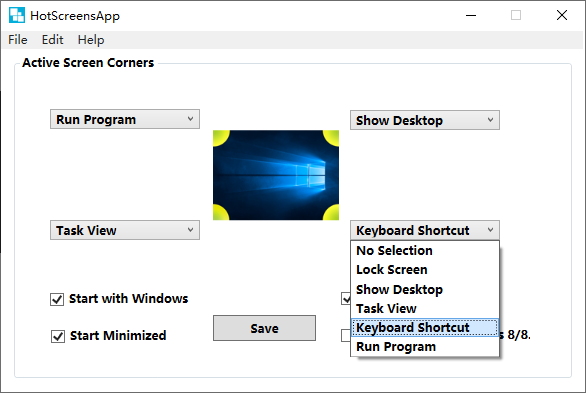Screen dimensions: 586x393
Task: Uncheck the Start Minimized checkbox
Action: (58, 336)
